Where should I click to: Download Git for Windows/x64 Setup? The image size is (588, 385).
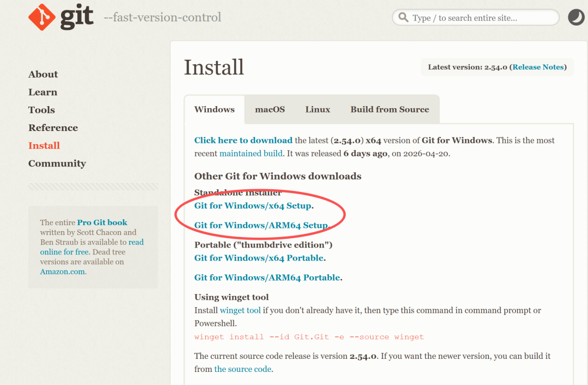tap(253, 206)
